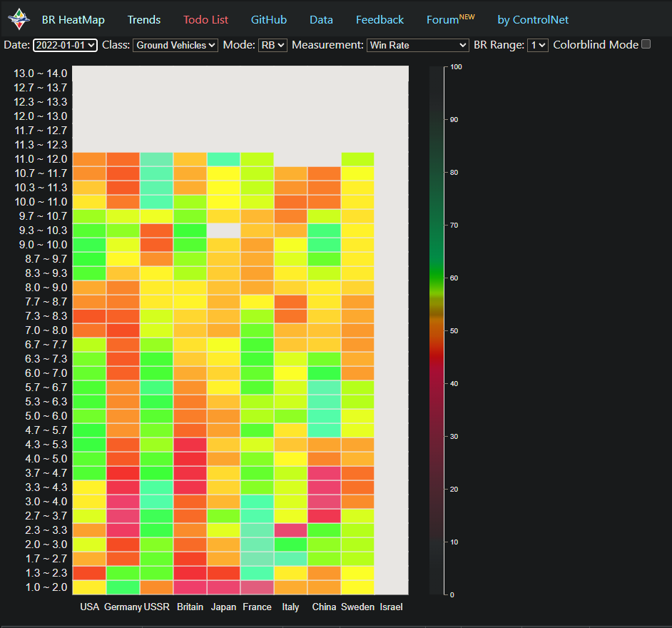
Task: Open the Measurement Win Rate dropdown
Action: tap(417, 45)
